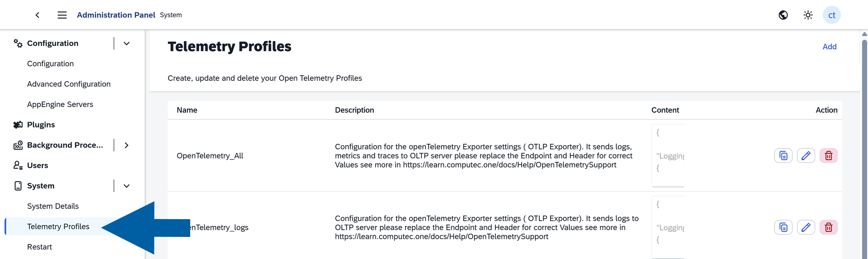
Task: Click the OpenTelemetry_All description text
Action: click(x=483, y=156)
